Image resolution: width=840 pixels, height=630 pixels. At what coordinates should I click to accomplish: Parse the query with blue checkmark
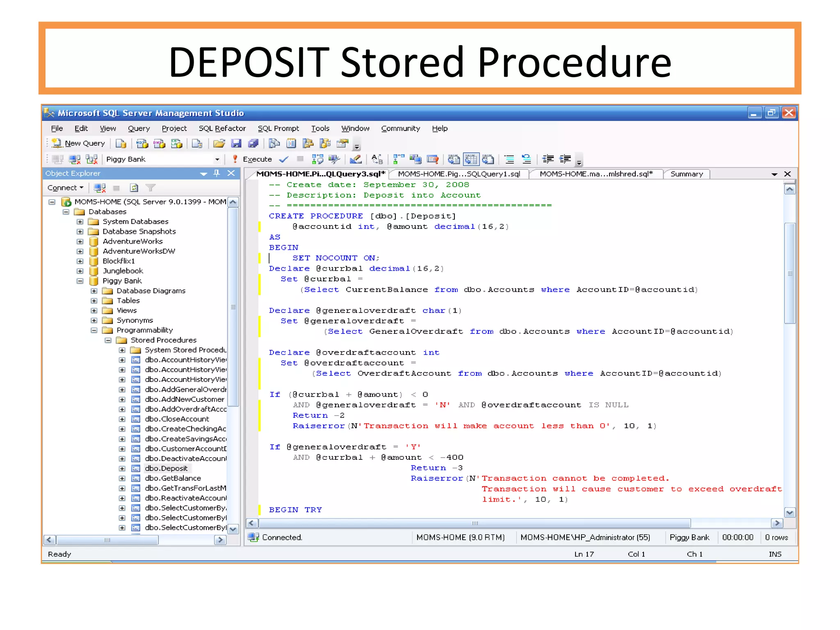[283, 159]
